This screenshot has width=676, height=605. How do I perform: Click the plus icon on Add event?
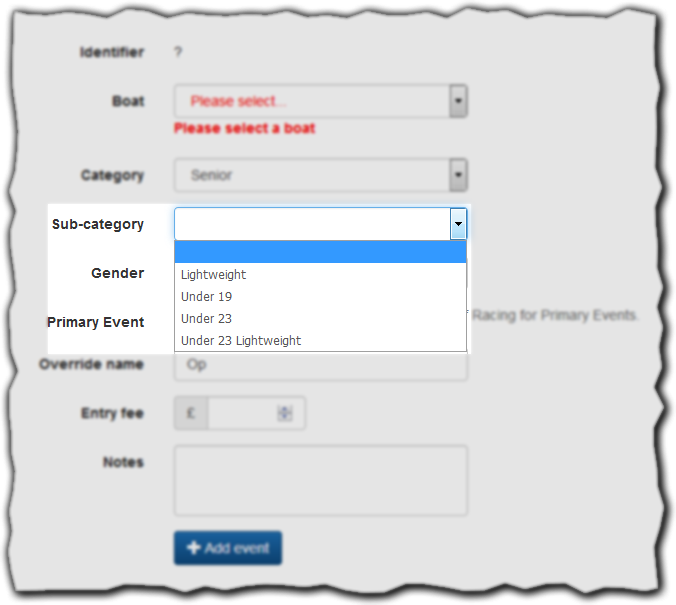pyautogui.click(x=194, y=548)
